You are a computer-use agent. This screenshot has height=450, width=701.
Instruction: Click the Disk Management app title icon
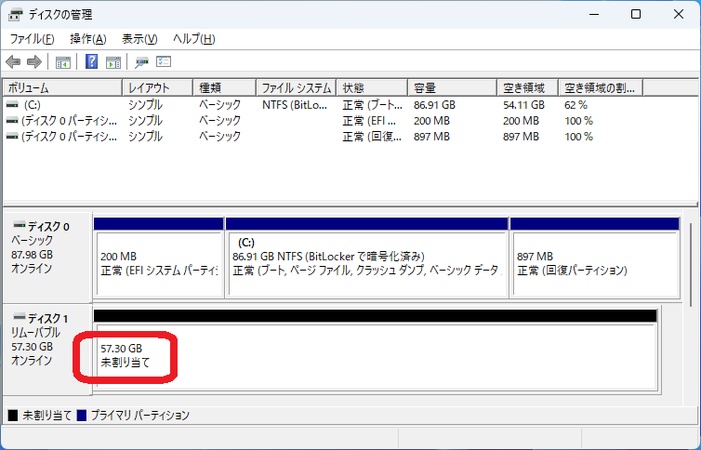(x=15, y=15)
